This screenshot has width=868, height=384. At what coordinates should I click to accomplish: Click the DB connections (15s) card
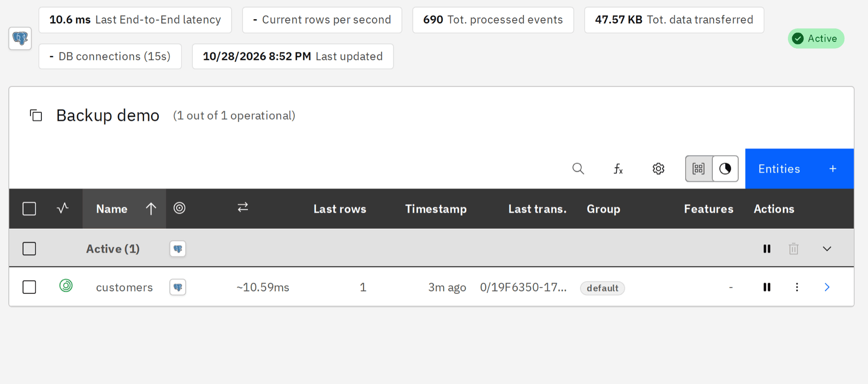110,56
